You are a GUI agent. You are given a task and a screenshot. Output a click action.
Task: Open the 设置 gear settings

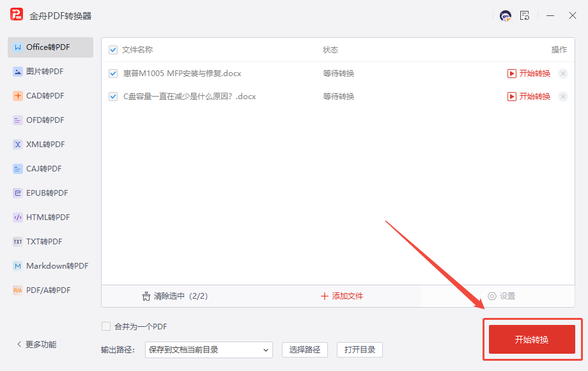(x=501, y=296)
